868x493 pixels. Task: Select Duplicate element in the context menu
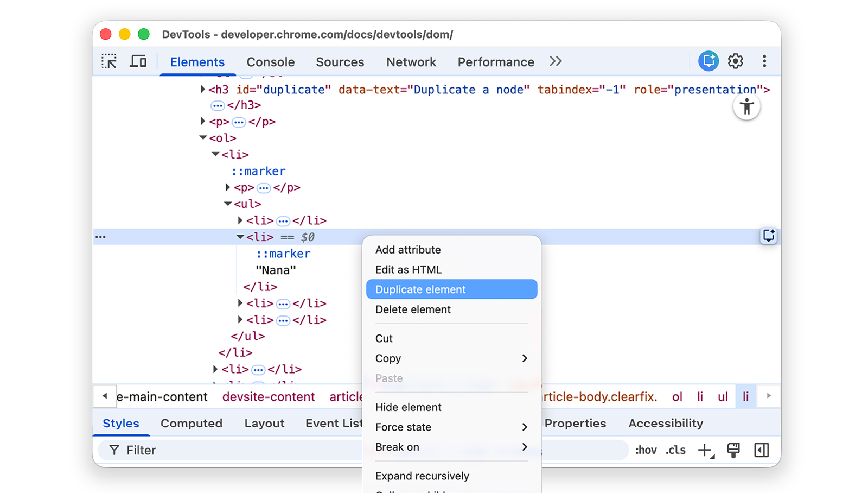pyautogui.click(x=451, y=289)
